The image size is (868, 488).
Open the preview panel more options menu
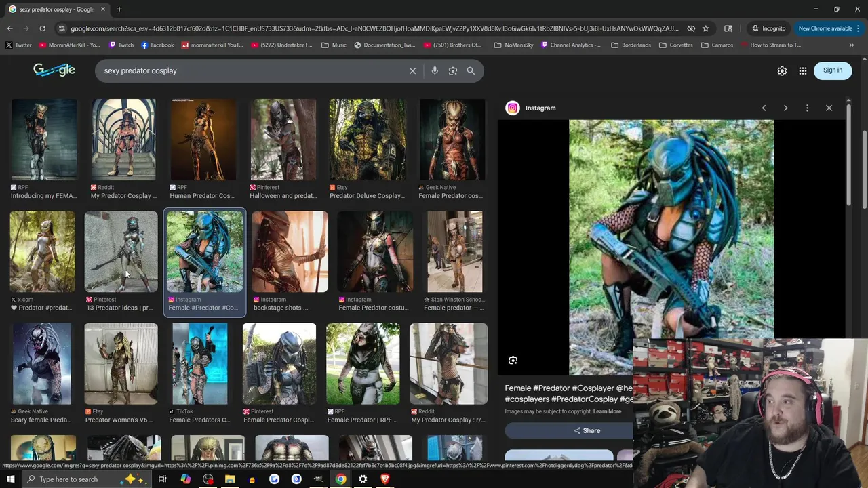(807, 108)
